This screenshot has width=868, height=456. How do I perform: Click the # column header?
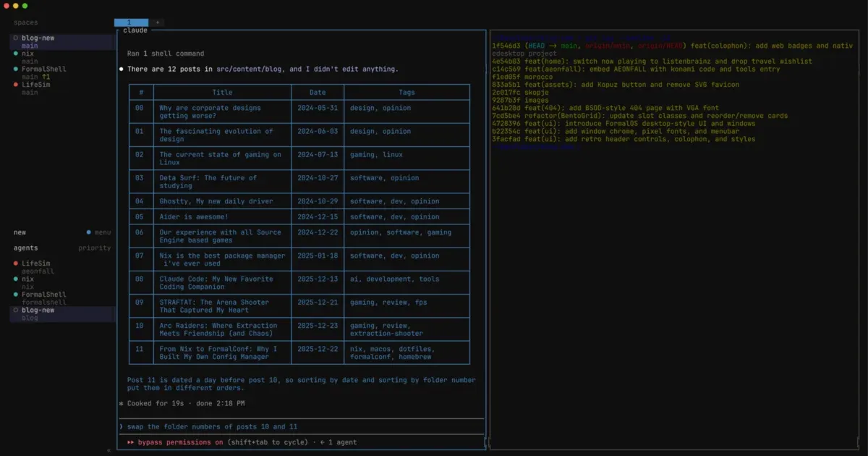[x=141, y=93]
